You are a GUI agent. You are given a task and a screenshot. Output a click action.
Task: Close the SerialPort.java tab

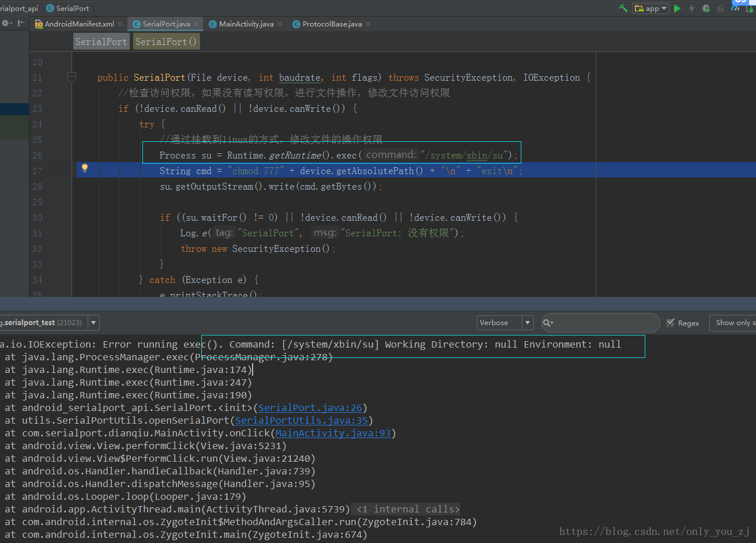click(x=196, y=24)
